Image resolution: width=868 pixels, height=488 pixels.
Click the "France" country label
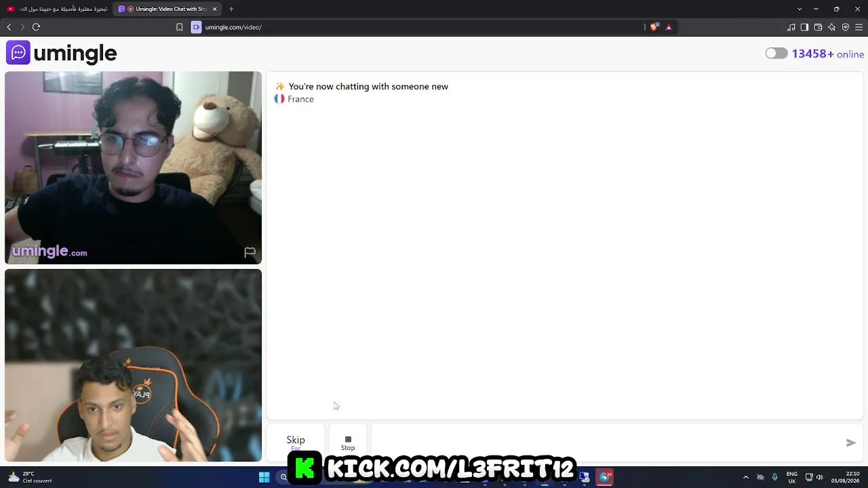pyautogui.click(x=300, y=99)
